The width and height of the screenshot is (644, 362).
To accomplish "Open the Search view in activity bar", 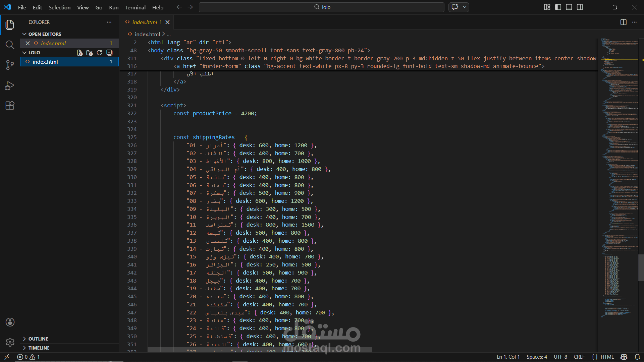I will (x=10, y=45).
